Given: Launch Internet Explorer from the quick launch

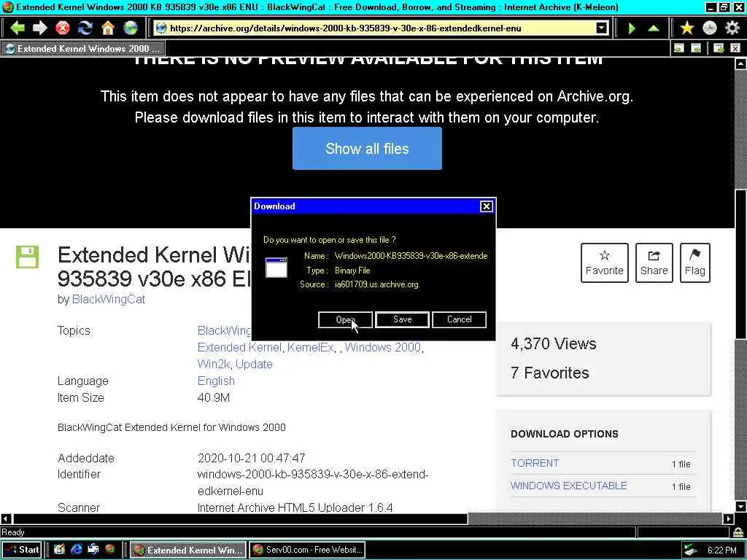Looking at the screenshot, I should tap(76, 550).
